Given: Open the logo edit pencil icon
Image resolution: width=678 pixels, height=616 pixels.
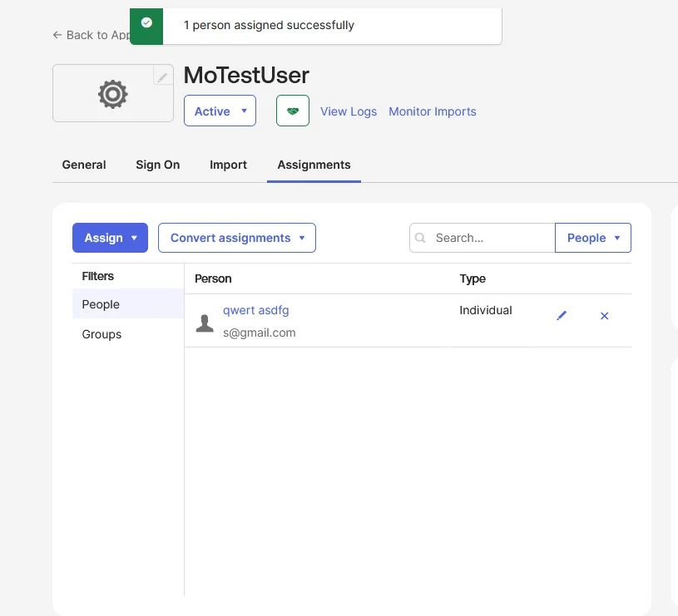Looking at the screenshot, I should (x=163, y=76).
